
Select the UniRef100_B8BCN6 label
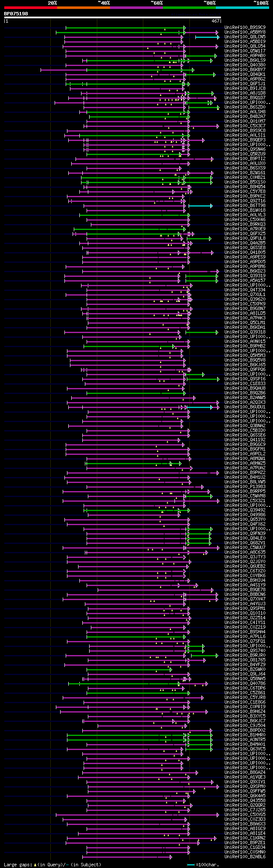click(245, 594)
